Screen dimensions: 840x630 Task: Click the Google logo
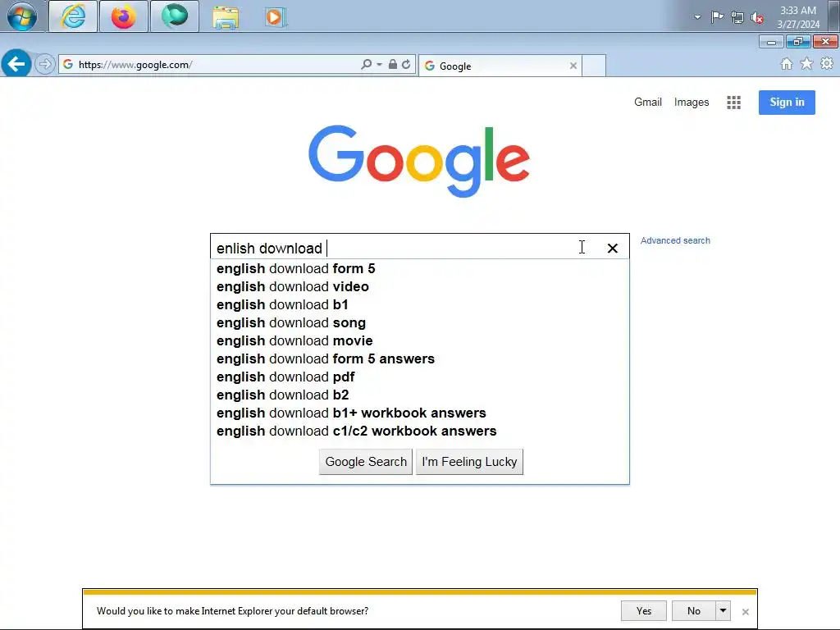coord(419,162)
